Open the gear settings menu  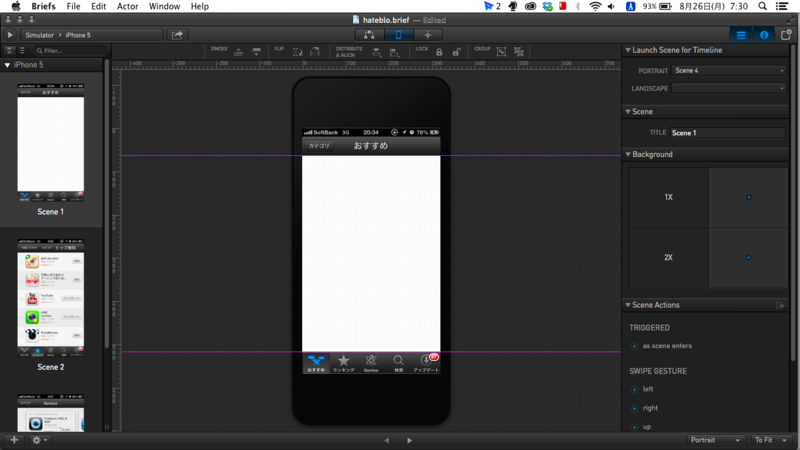tap(39, 440)
